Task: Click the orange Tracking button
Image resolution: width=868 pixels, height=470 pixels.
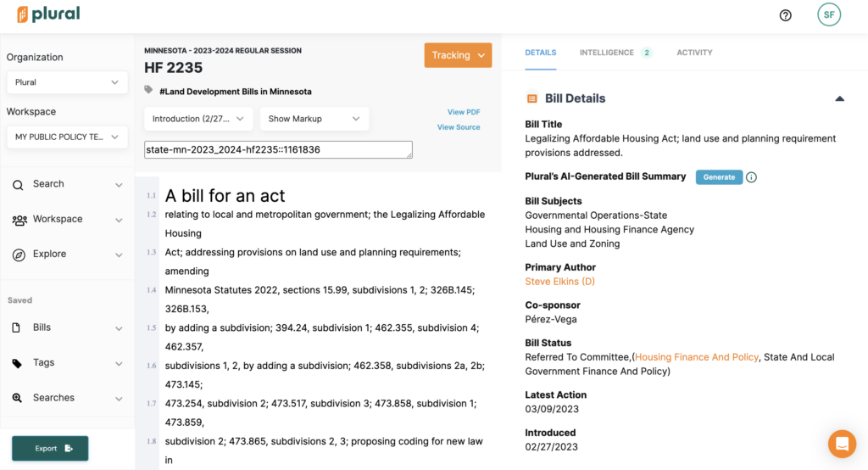Action: 458,55
